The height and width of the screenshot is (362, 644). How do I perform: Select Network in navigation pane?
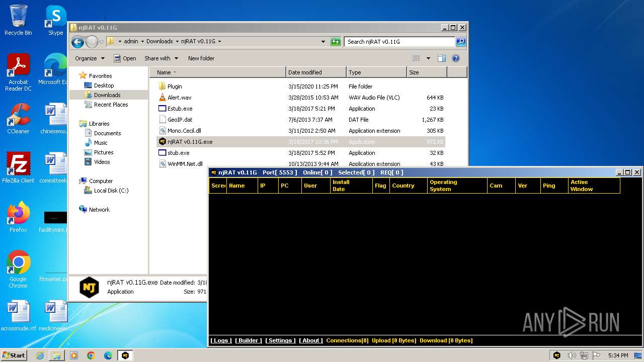tap(99, 210)
